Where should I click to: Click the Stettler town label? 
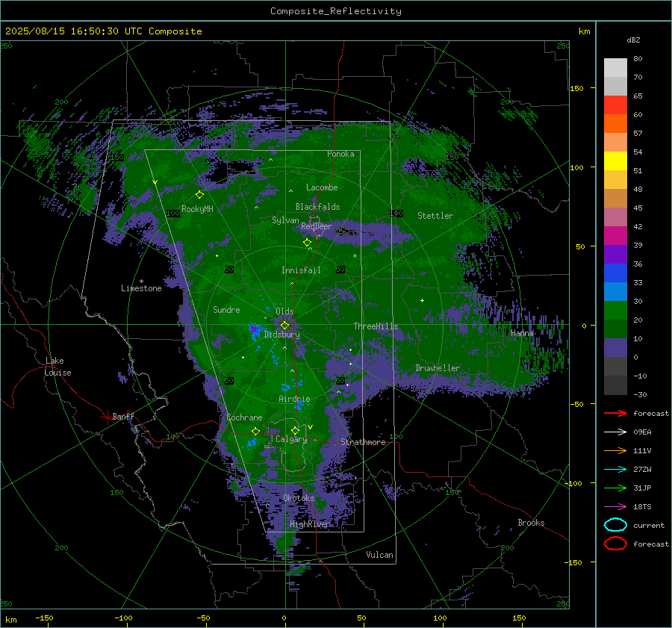[x=435, y=216]
